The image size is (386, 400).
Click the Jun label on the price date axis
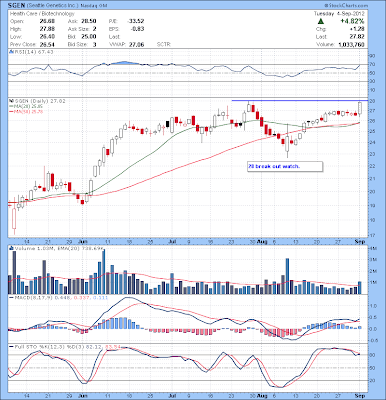click(82, 241)
